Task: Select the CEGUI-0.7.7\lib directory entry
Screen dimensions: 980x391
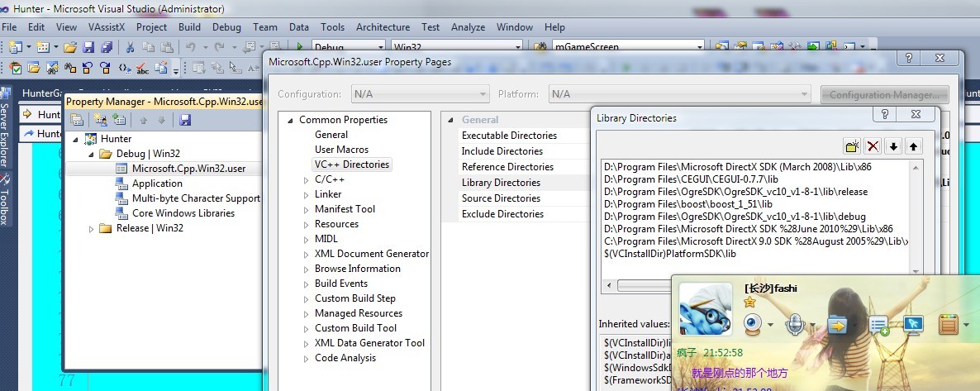Action: point(691,179)
